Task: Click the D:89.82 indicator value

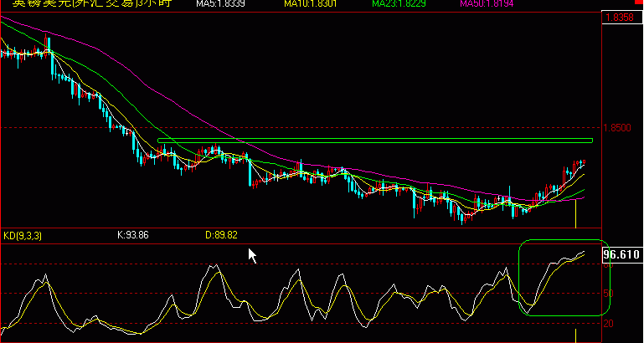Action: [221, 235]
